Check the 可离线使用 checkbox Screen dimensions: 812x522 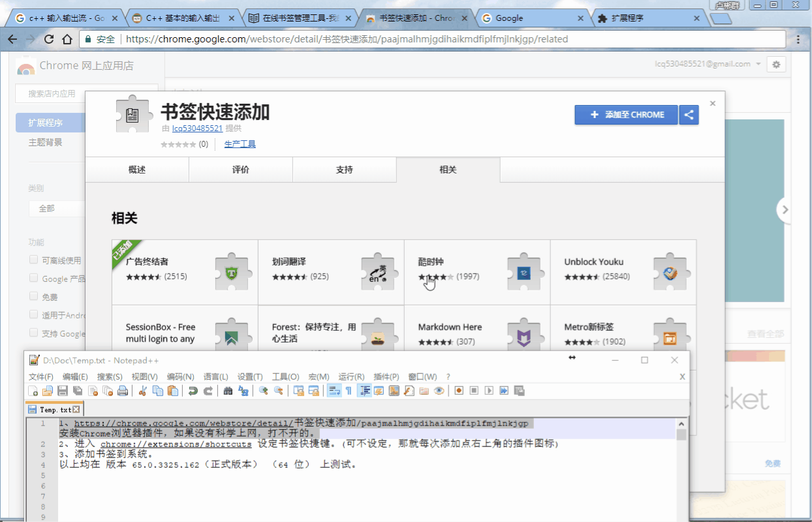click(33, 260)
